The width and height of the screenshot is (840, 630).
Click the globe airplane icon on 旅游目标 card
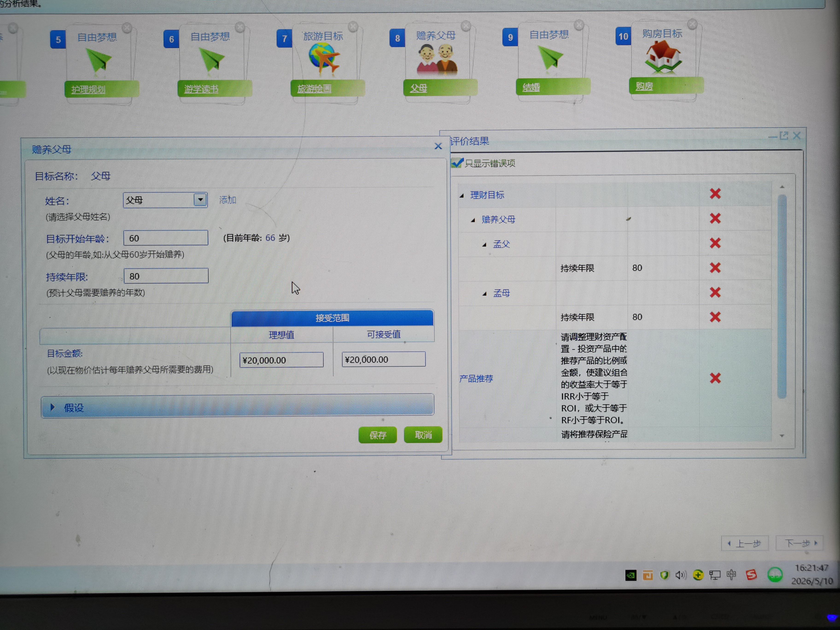tap(324, 58)
